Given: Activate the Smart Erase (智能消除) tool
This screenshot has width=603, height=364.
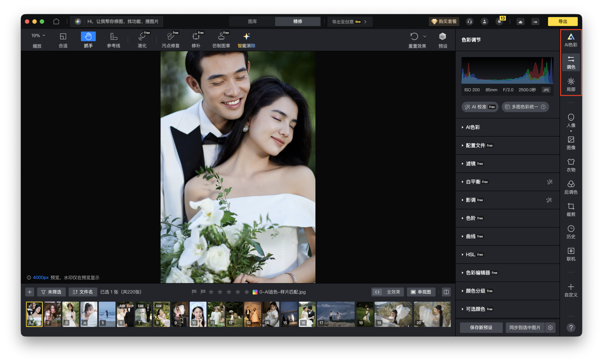Looking at the screenshot, I should click(246, 40).
